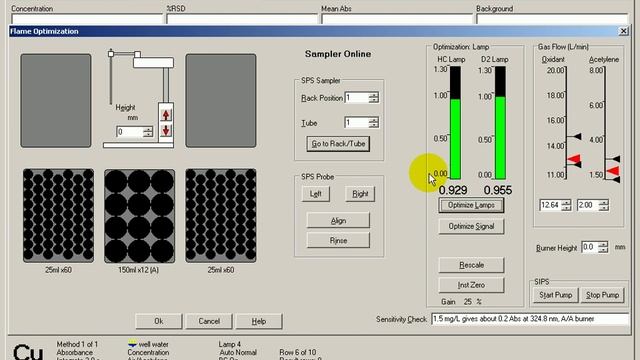Click the Oxidant flow value field
Screen dimensions: 640x360
[x=550, y=205]
